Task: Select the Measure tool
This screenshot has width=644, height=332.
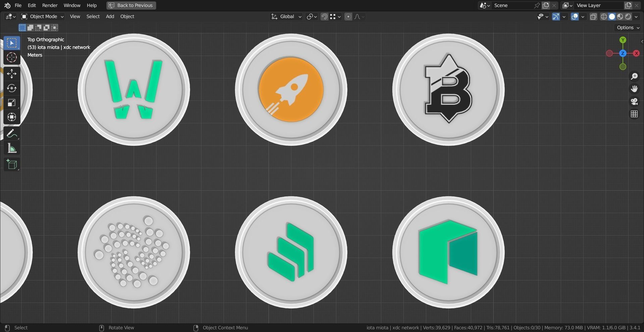Action: (12, 148)
